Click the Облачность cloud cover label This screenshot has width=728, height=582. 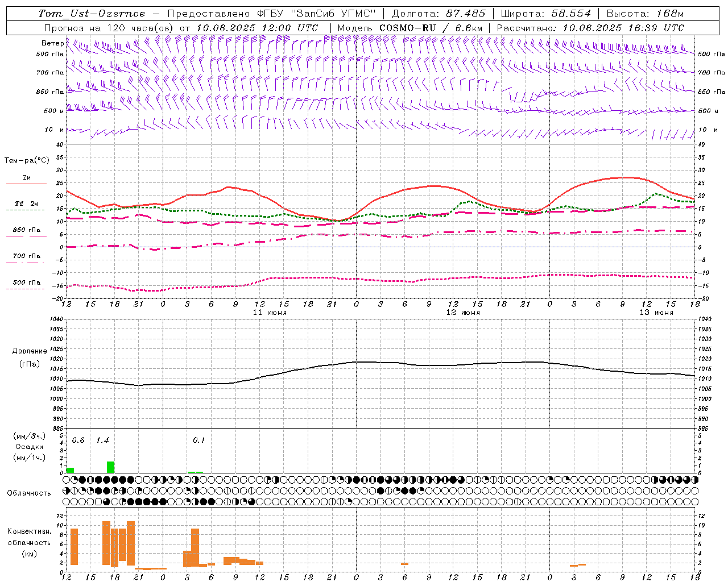coord(29,493)
